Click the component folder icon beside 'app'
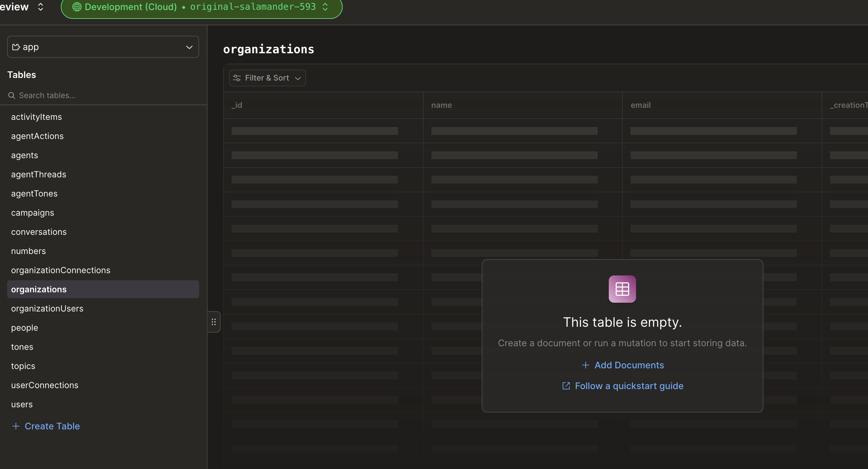Viewport: 868px width, 469px height. (16, 47)
